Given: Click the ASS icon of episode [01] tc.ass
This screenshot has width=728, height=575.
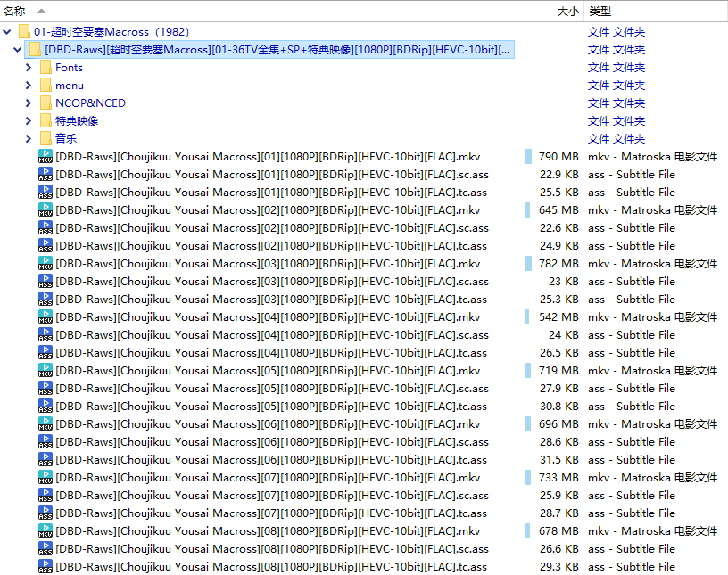Looking at the screenshot, I should [x=45, y=193].
